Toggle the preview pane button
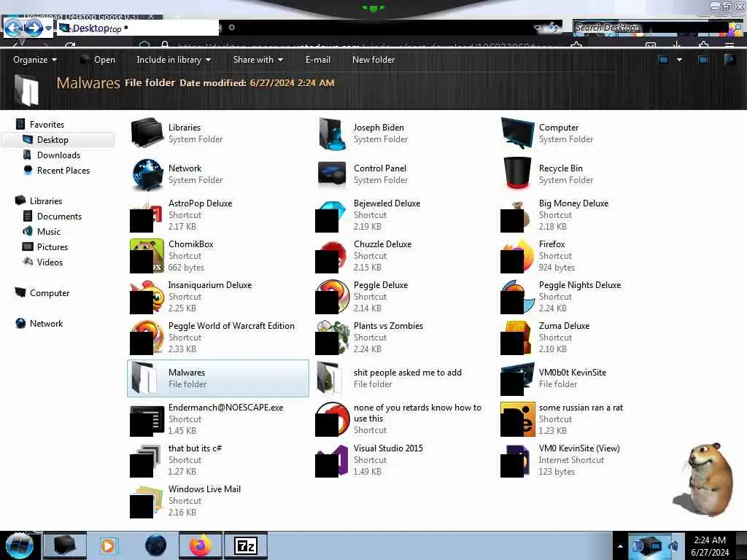Viewport: 747px width, 560px height. [x=703, y=60]
